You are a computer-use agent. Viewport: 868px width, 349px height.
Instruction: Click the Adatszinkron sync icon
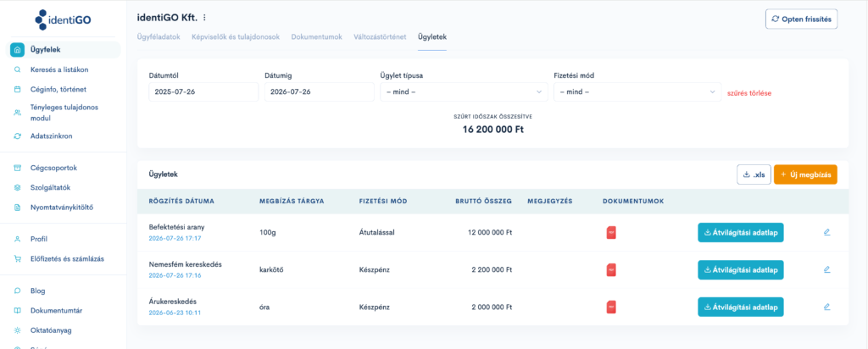pyautogui.click(x=17, y=136)
